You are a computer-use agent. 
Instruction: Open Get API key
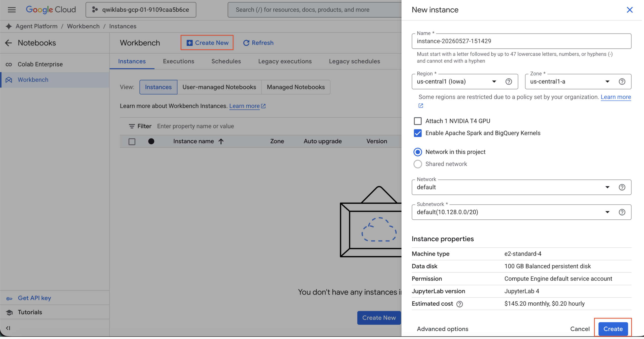[x=35, y=298]
